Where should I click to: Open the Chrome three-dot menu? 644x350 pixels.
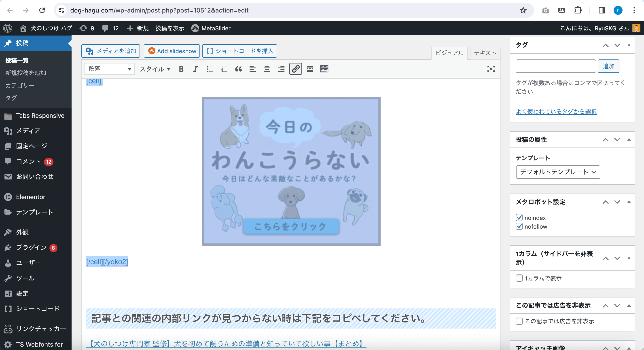pos(634,10)
